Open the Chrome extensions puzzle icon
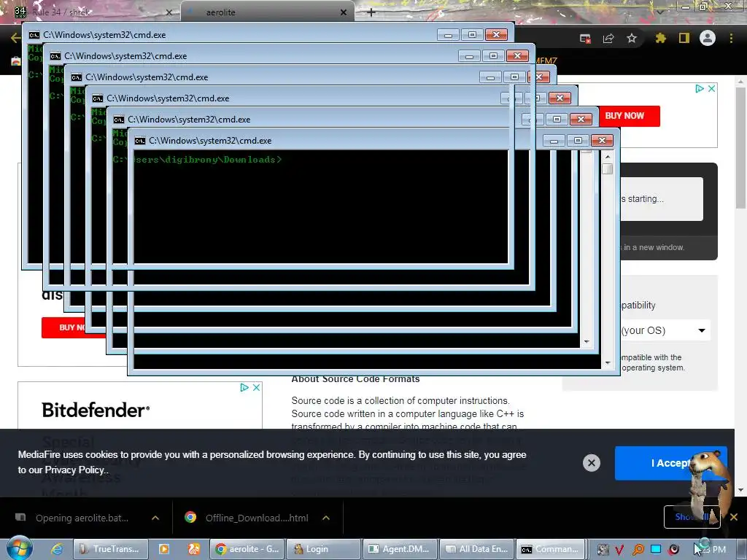Screen dimensions: 747x560 click(x=660, y=38)
